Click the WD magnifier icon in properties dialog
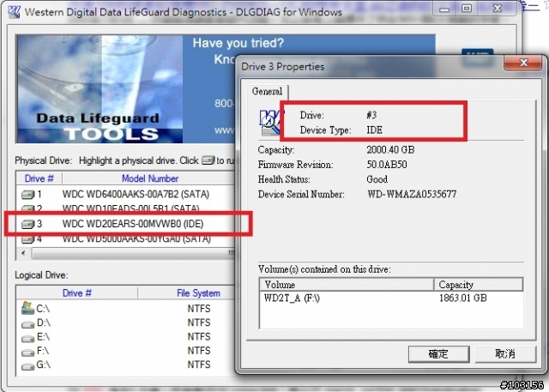 tap(270, 123)
